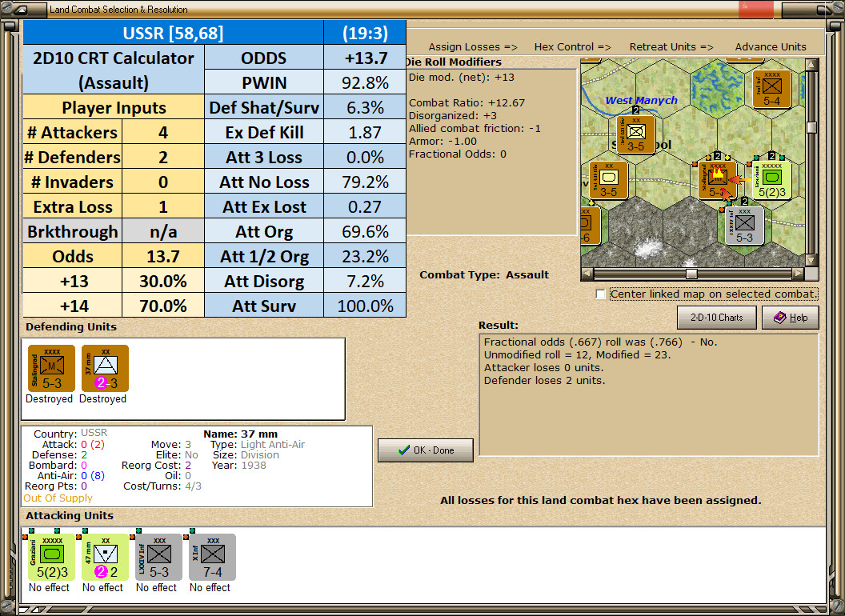Click the Odds input value 13.7
This screenshot has height=616, width=845.
pos(163,256)
